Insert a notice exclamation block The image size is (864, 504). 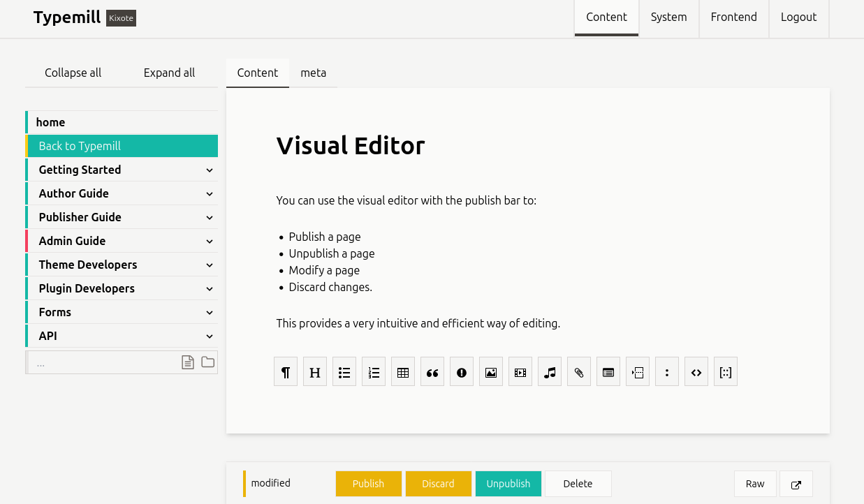pos(462,372)
